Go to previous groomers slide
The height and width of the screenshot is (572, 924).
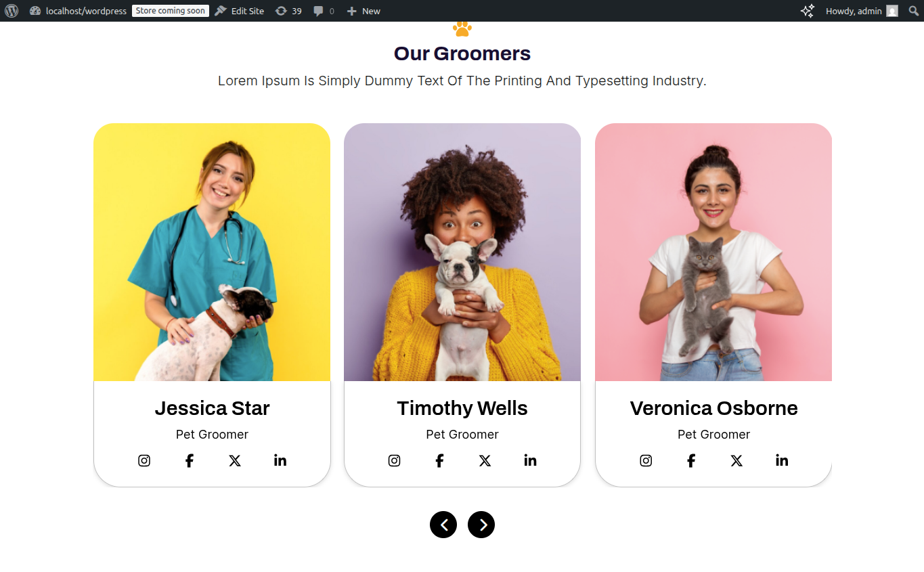(x=443, y=525)
